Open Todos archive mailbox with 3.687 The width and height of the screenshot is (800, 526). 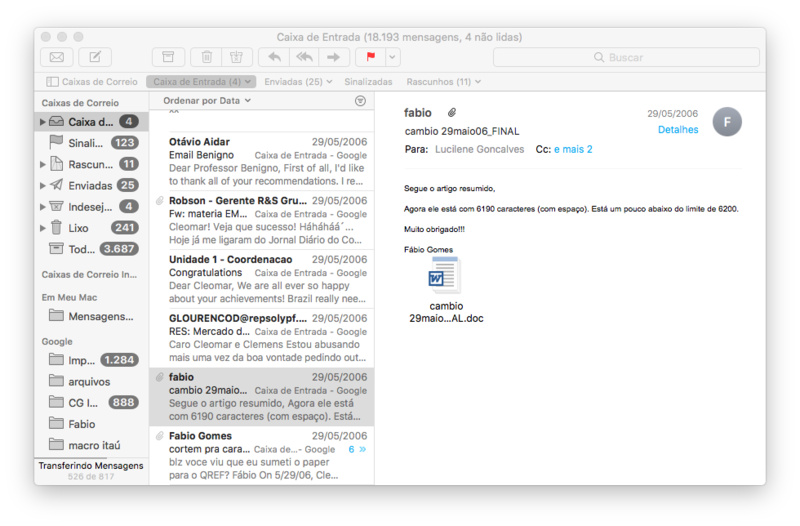point(92,249)
